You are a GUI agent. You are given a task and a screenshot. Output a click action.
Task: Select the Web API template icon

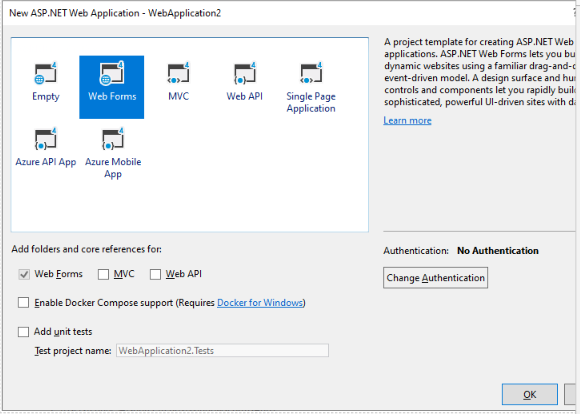(x=245, y=73)
